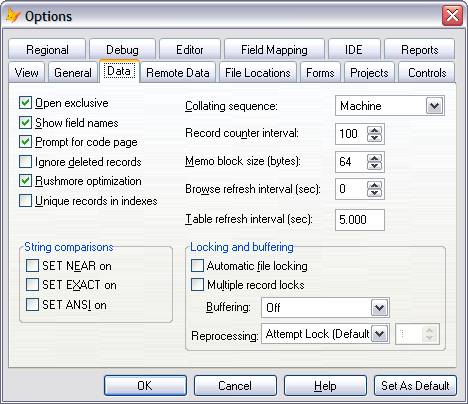The width and height of the screenshot is (468, 404).
Task: Click the Table refresh interval field
Action: click(360, 220)
